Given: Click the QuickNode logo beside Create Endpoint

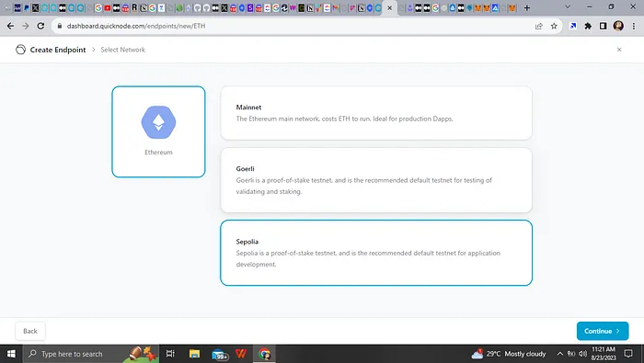Looking at the screenshot, I should tap(20, 50).
